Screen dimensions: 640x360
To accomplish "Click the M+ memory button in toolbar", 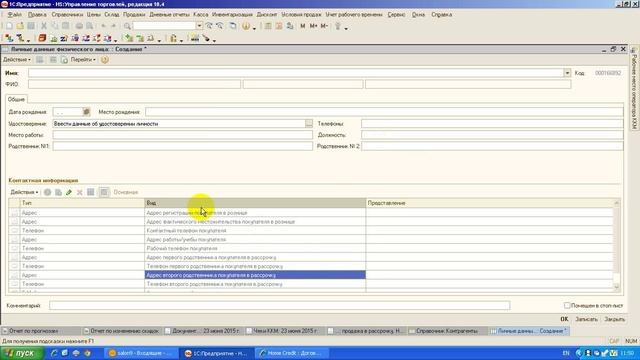I will (313, 26).
